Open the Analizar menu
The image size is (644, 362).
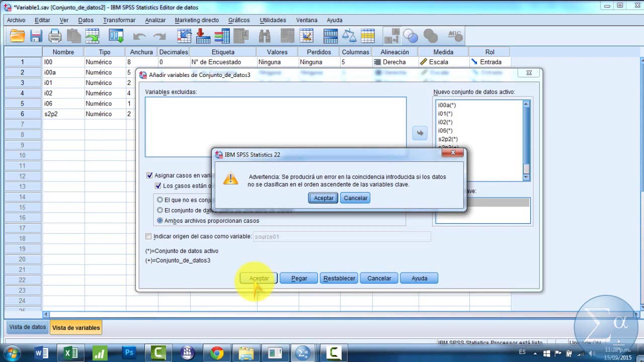(x=155, y=20)
